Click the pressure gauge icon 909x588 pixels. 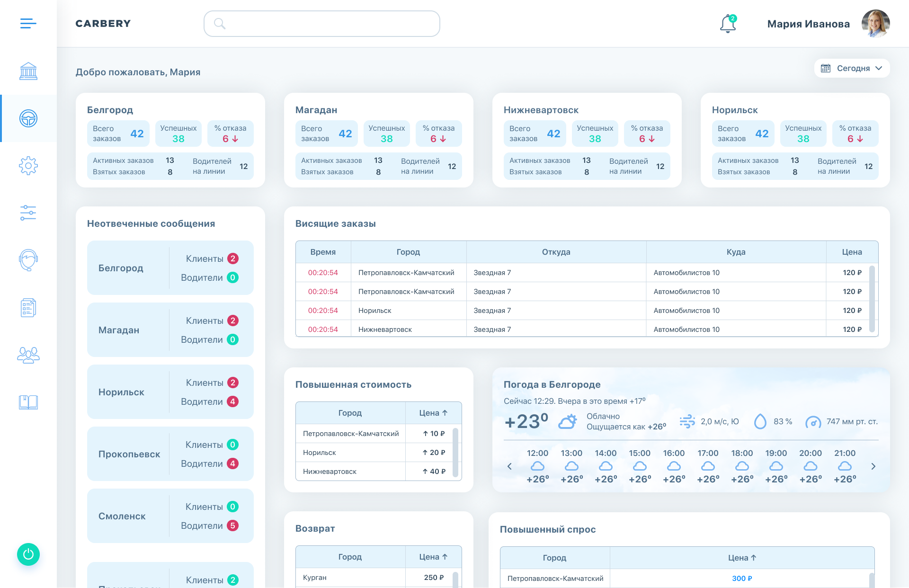tap(813, 422)
